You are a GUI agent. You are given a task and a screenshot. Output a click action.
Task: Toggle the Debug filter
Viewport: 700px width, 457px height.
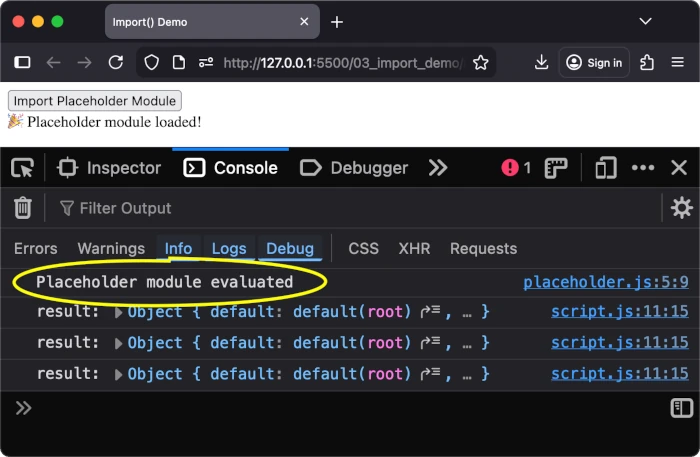290,249
